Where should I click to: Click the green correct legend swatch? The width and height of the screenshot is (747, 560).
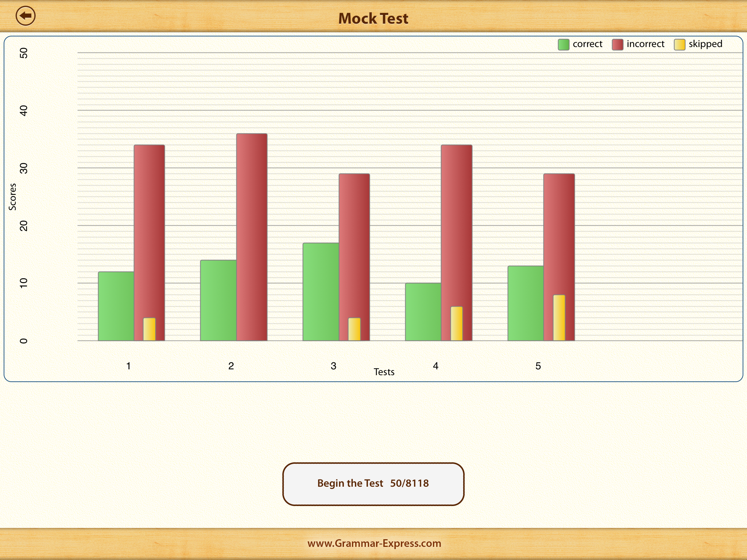tap(563, 44)
